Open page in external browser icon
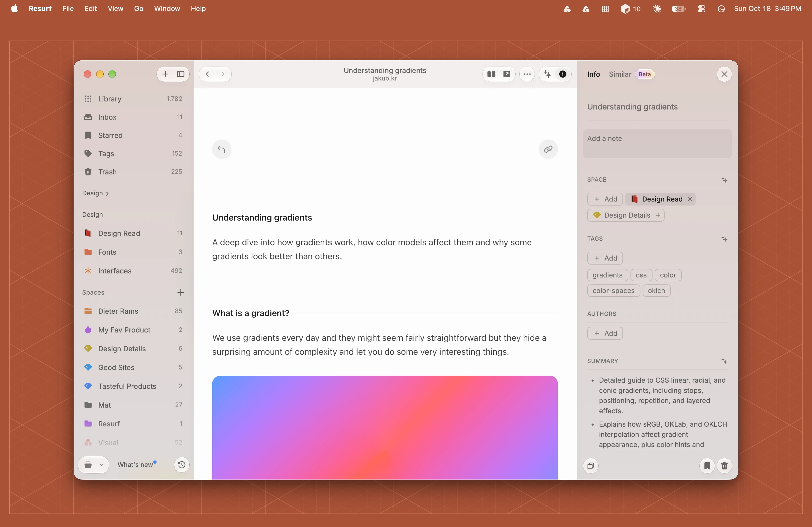The width and height of the screenshot is (812, 527). [x=507, y=74]
